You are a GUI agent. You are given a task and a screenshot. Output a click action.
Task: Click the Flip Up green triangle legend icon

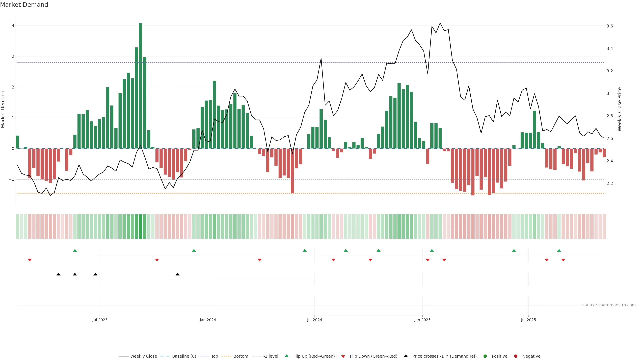287,356
